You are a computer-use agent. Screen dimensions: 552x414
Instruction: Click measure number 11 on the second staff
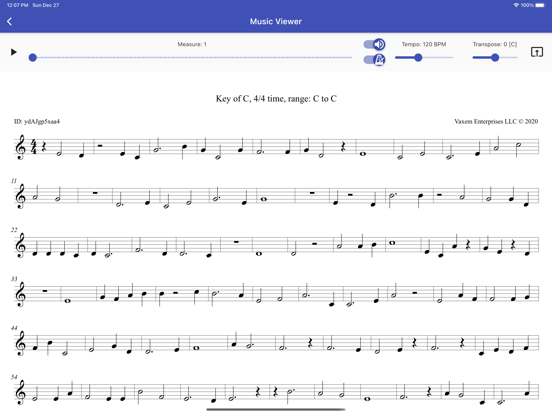pyautogui.click(x=14, y=181)
